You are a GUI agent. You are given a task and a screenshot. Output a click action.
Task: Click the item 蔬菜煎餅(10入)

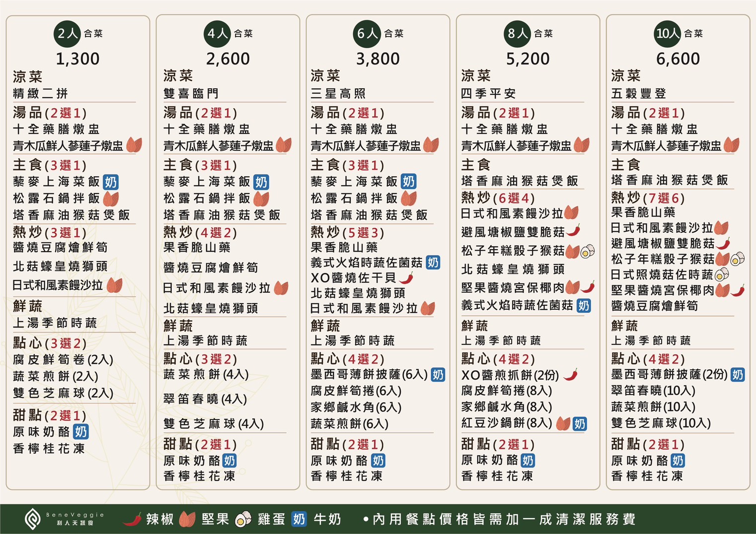tap(653, 407)
